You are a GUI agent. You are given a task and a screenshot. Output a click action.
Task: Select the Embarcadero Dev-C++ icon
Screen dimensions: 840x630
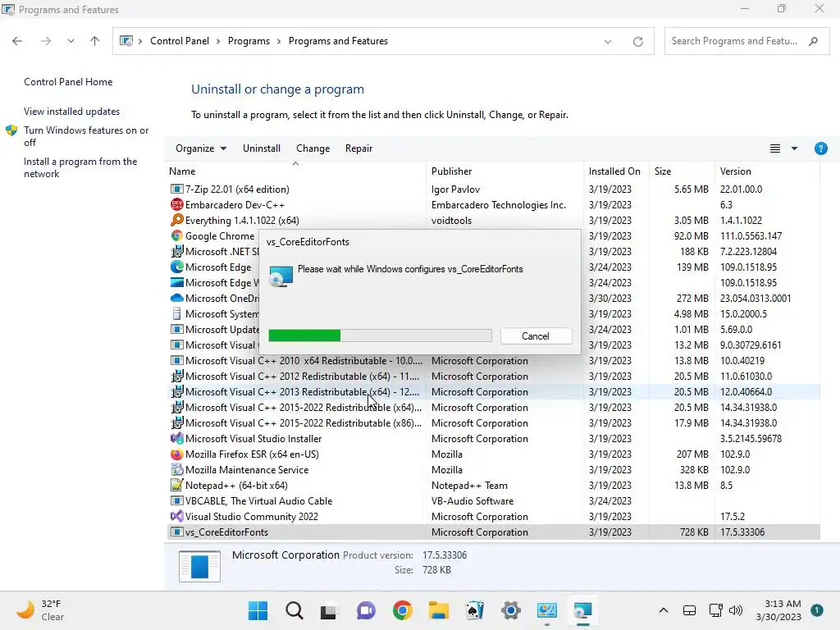pyautogui.click(x=177, y=204)
